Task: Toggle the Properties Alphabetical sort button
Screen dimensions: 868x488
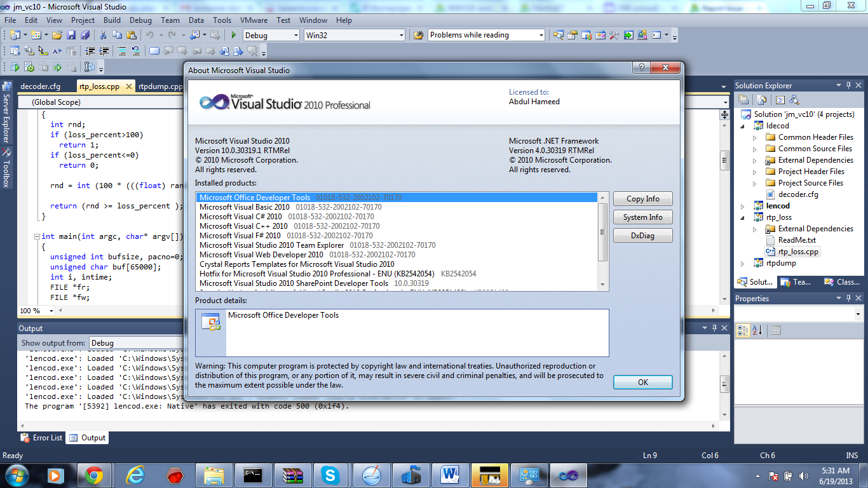Action: click(757, 330)
